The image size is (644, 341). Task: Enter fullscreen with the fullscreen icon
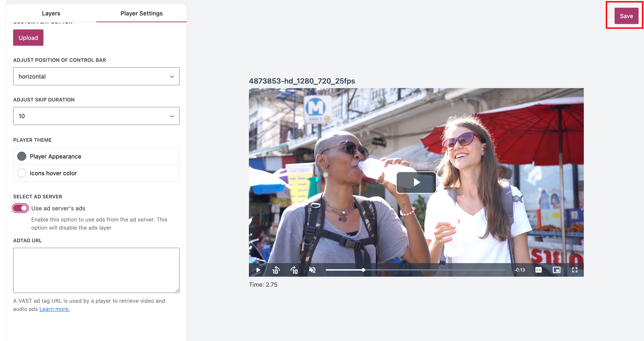575,270
